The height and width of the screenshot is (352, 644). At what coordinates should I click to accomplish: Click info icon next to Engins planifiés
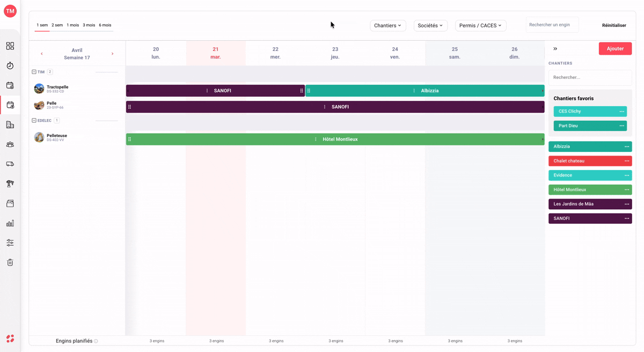tap(96, 341)
